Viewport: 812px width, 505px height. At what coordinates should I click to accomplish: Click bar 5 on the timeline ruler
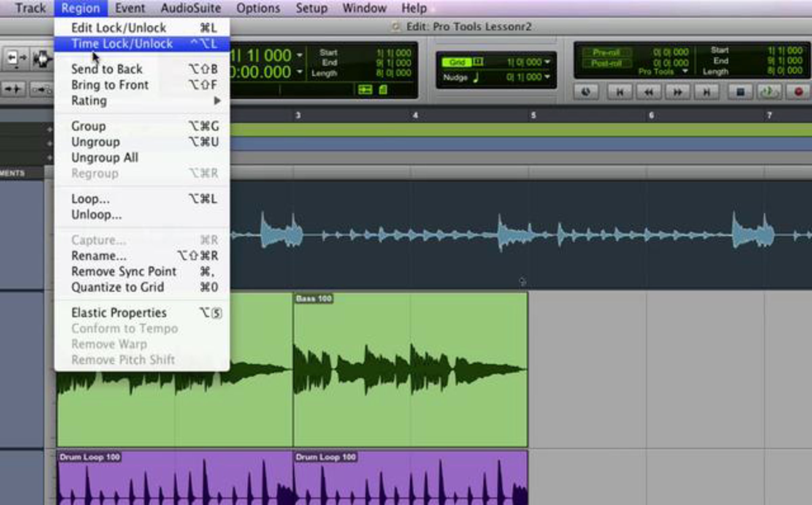point(533,115)
